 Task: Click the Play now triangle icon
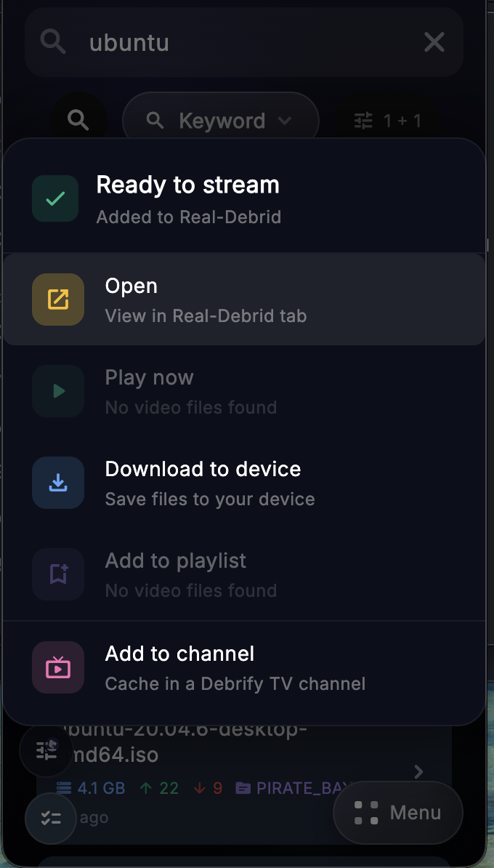[57, 390]
